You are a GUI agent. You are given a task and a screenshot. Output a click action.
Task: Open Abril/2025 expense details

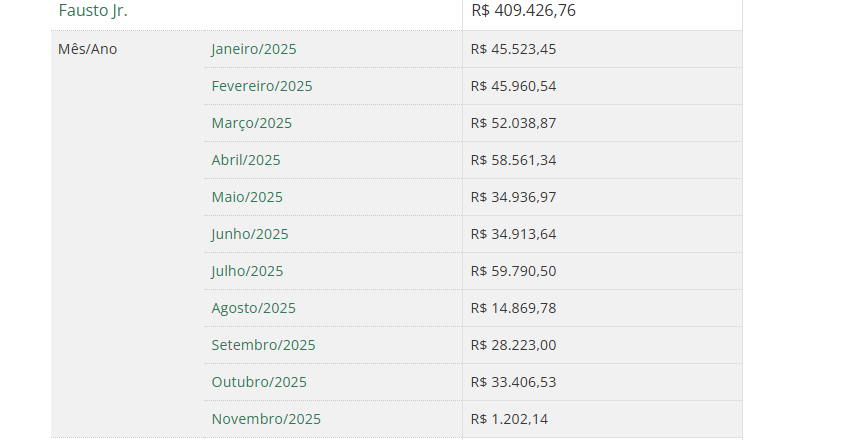[x=246, y=160]
